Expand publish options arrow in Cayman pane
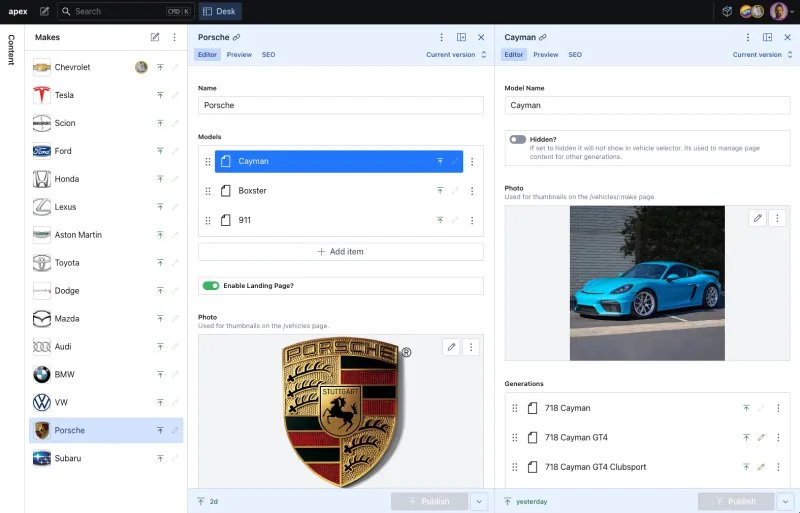 [x=785, y=501]
